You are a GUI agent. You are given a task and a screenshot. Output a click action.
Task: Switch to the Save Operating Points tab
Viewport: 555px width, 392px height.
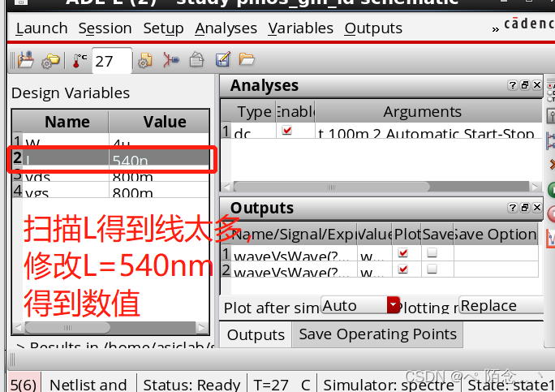(x=377, y=334)
